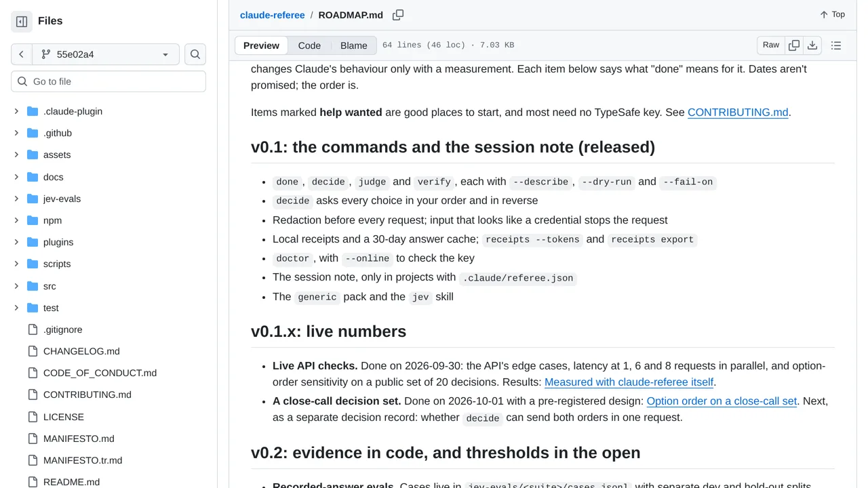The image size is (868, 488).
Task: Open Option order on a close-call set link
Action: [x=722, y=401]
